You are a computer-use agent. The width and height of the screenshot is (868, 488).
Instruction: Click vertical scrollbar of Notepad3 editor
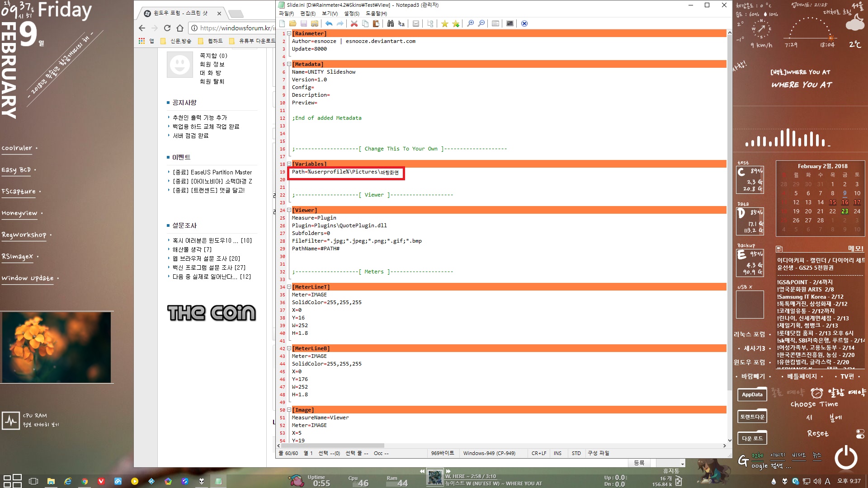tap(729, 212)
